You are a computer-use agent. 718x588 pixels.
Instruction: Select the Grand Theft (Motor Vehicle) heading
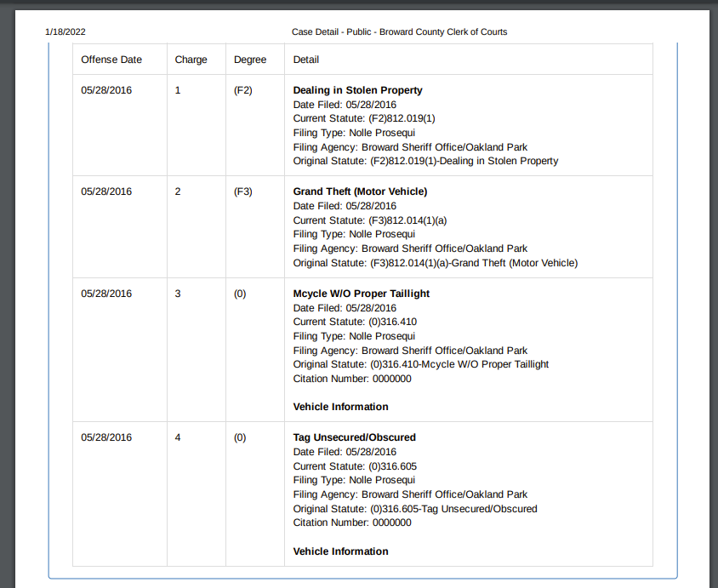(x=360, y=191)
